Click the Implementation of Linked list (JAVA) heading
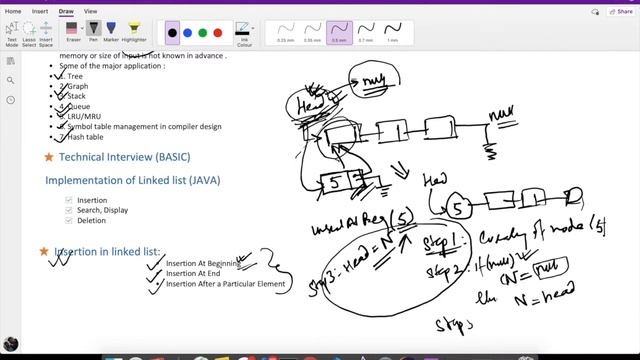This screenshot has height=360, width=640. point(133,180)
